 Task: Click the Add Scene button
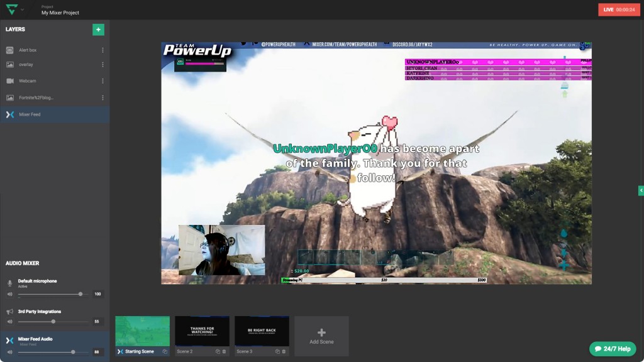point(321,336)
